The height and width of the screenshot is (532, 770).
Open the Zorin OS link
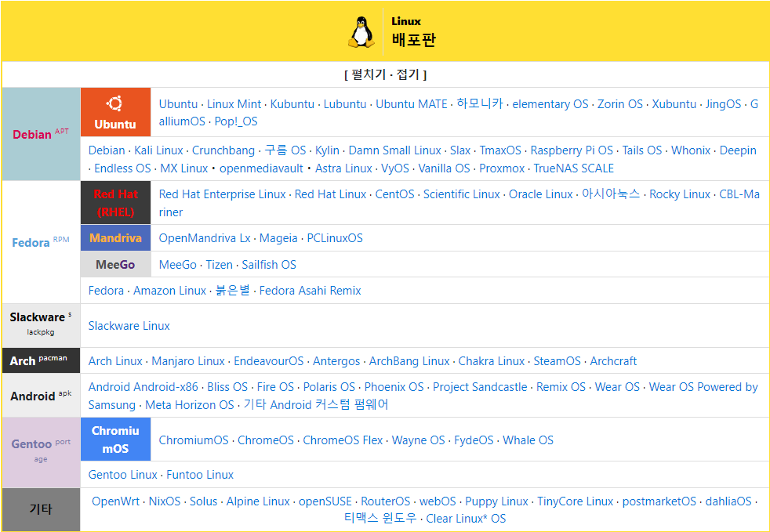click(x=619, y=104)
